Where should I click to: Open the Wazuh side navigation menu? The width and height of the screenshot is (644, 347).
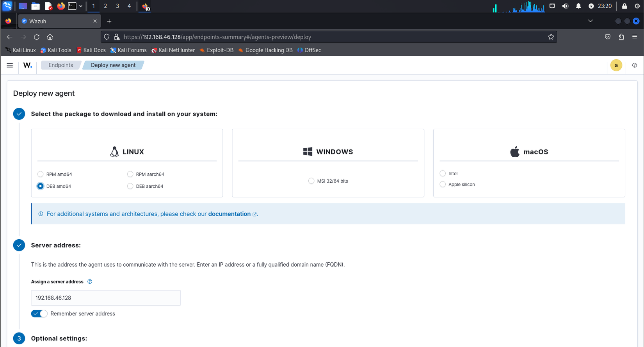10,65
